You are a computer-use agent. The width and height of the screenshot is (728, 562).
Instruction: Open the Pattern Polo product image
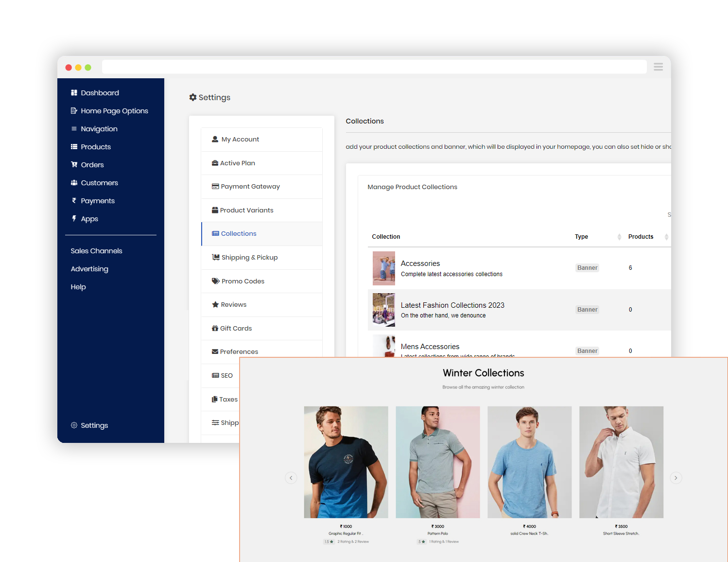click(x=437, y=462)
